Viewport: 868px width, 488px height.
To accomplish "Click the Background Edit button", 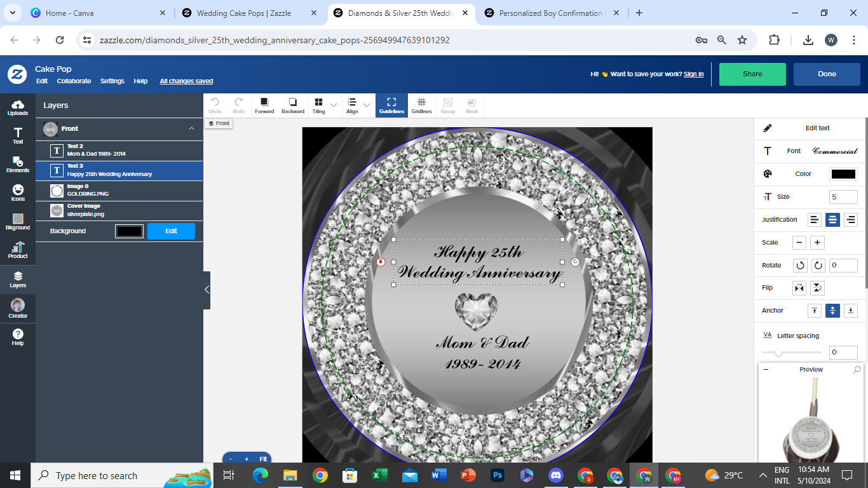I will [171, 231].
